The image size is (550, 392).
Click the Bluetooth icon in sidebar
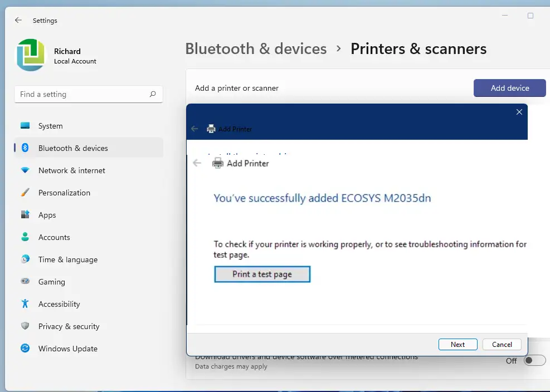pyautogui.click(x=25, y=148)
